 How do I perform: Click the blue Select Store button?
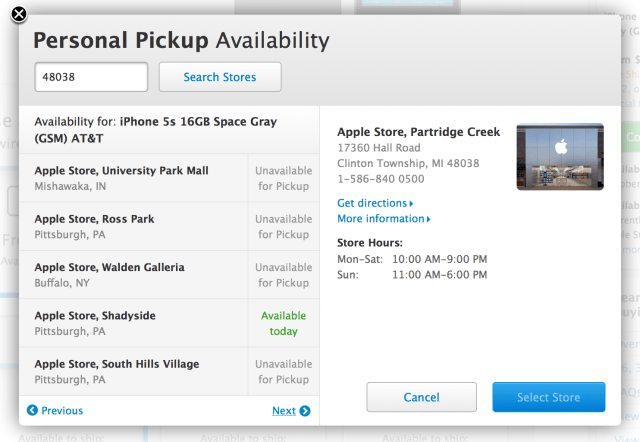pos(549,397)
